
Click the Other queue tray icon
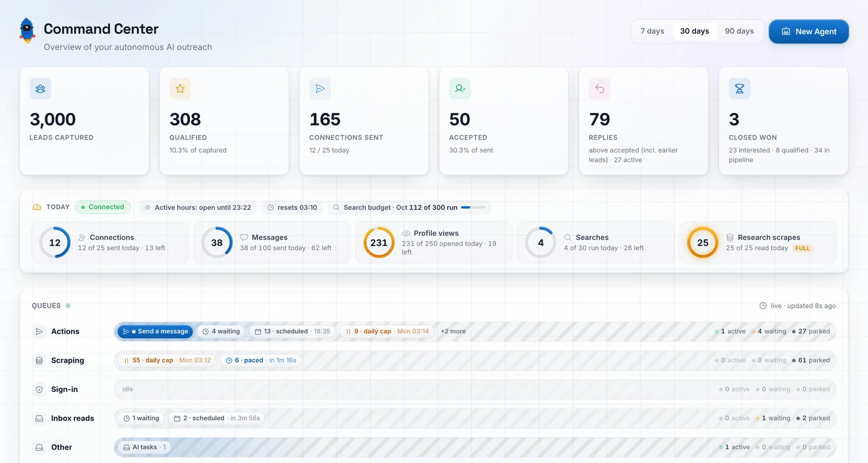pyautogui.click(x=39, y=447)
